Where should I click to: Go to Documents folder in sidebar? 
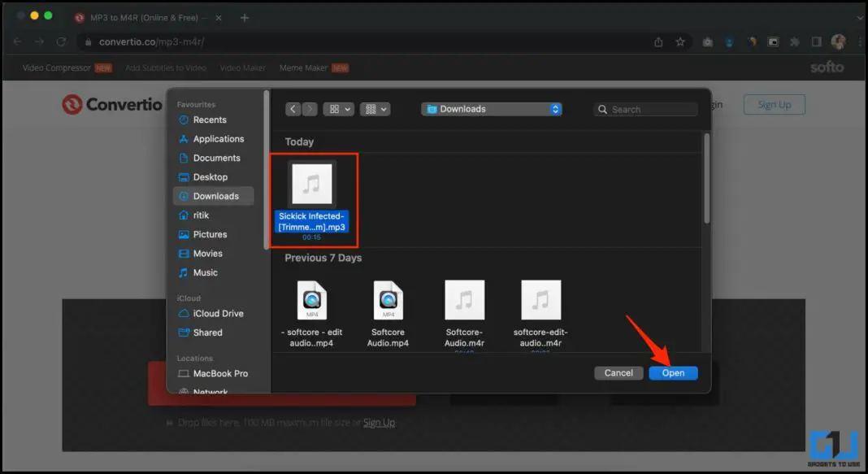(x=216, y=158)
